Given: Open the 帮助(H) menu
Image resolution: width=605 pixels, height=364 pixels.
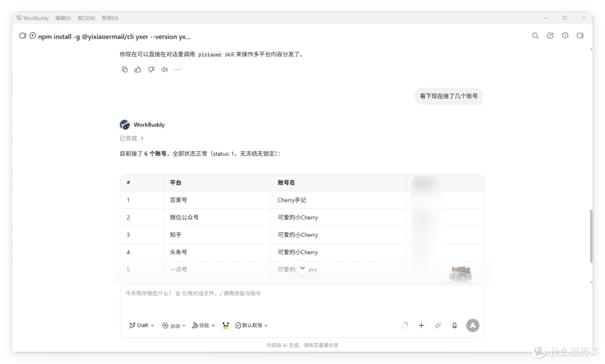Looking at the screenshot, I should (x=110, y=18).
